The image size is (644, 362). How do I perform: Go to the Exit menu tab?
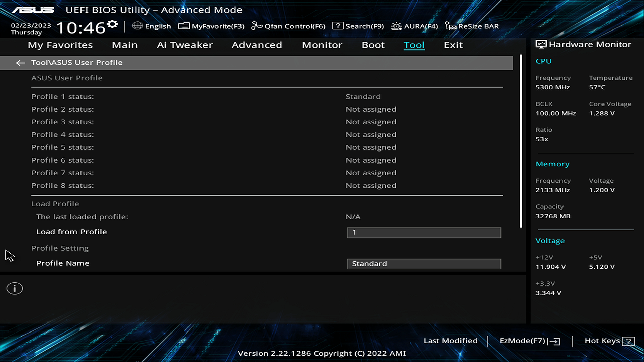pyautogui.click(x=453, y=45)
